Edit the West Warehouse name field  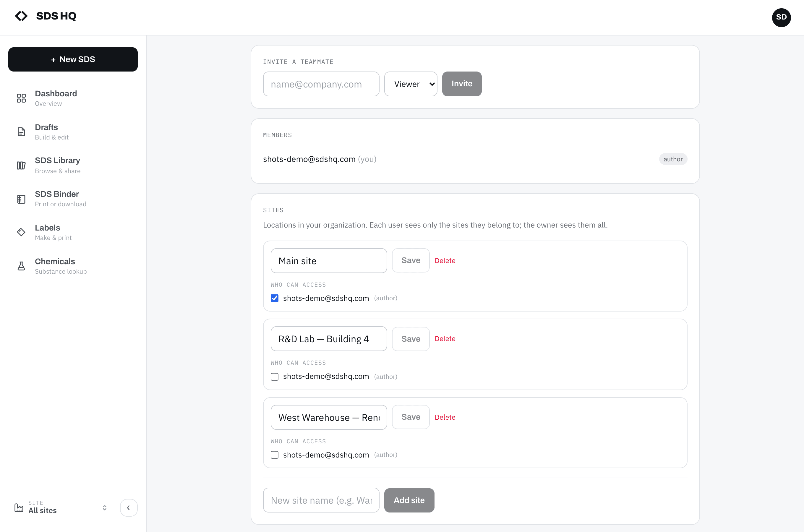click(329, 417)
